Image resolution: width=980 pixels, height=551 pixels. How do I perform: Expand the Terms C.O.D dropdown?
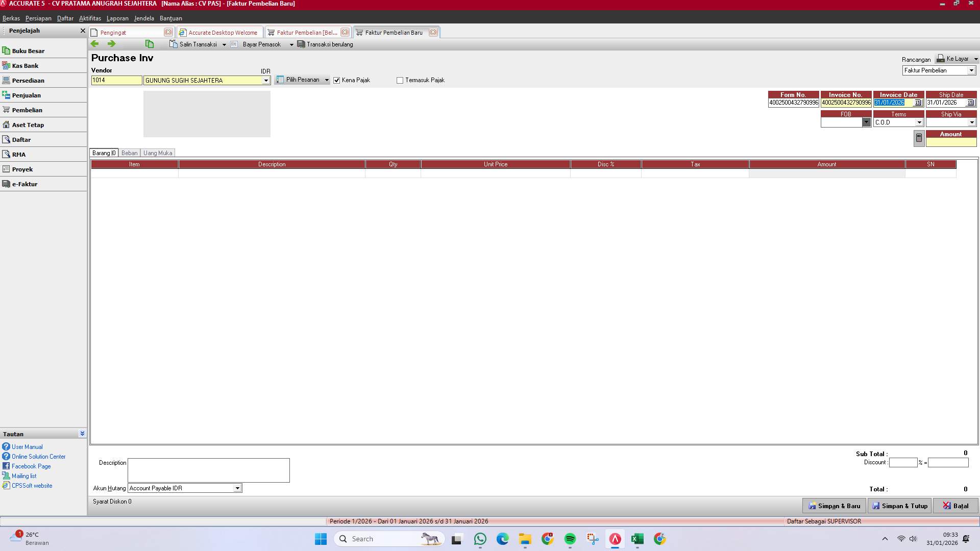click(919, 122)
